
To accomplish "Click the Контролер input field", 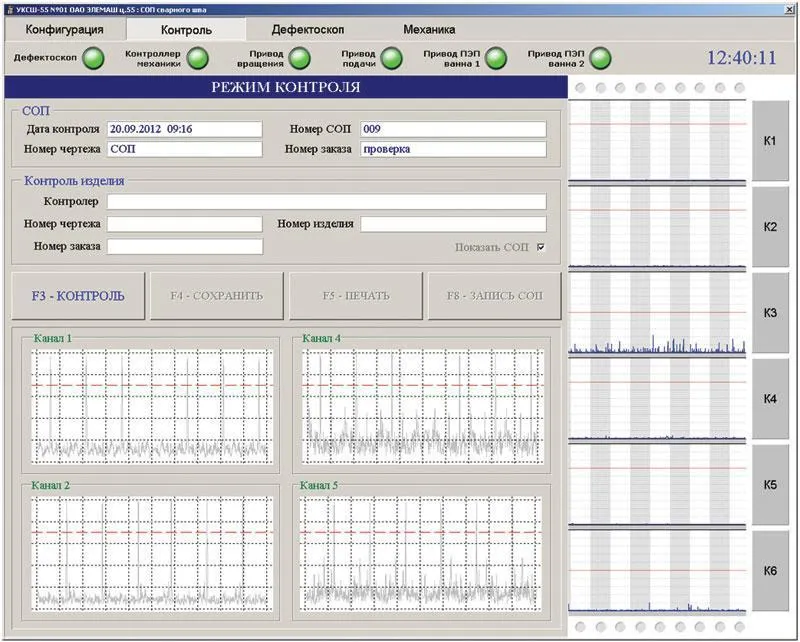I will tap(327, 202).
